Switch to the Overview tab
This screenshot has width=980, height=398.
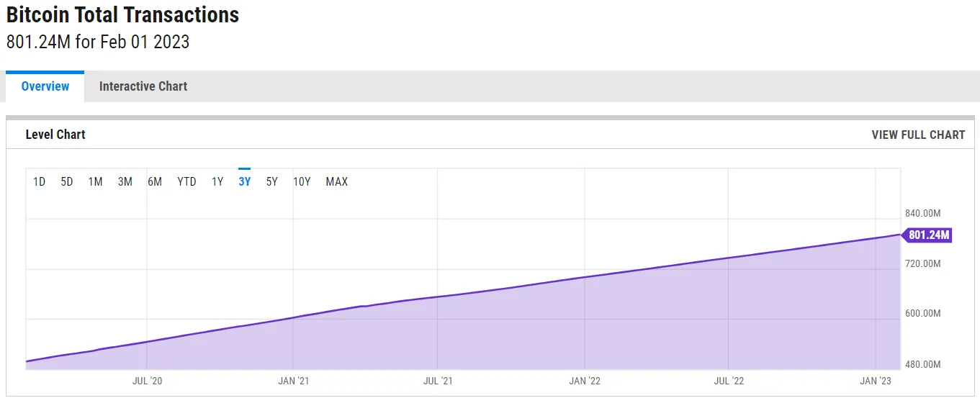coord(45,86)
